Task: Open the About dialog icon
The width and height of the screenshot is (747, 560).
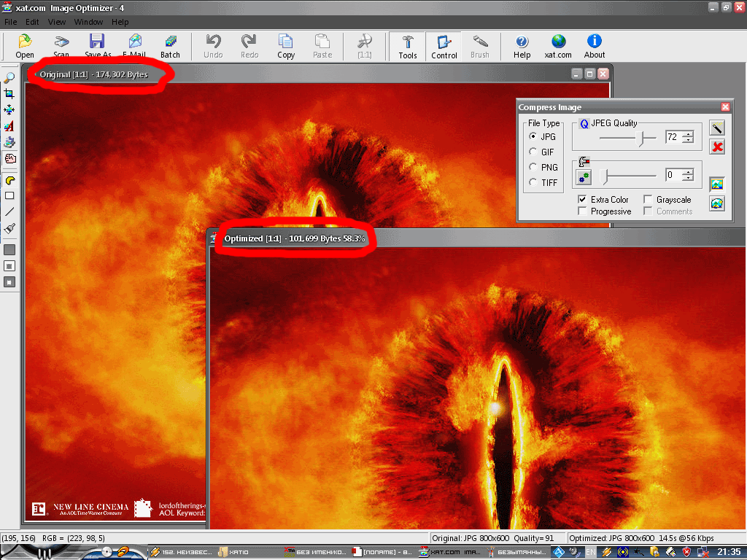Action: (595, 46)
